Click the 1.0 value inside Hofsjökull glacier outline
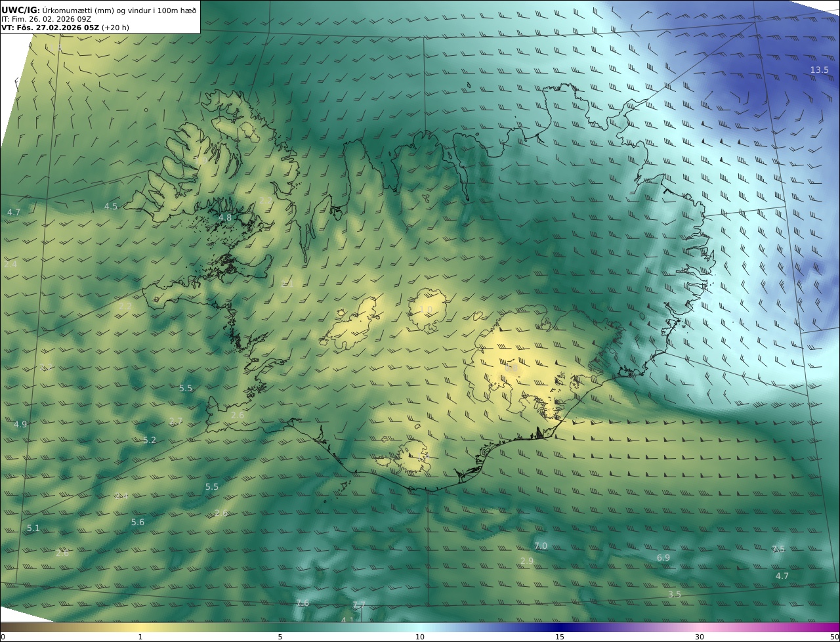Image resolution: width=840 pixels, height=642 pixels. point(426,310)
